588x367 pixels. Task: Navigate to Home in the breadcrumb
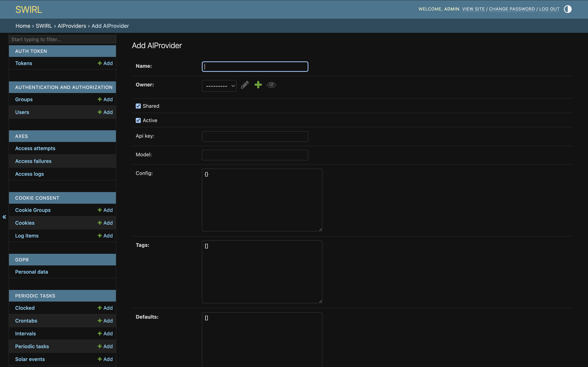point(23,26)
